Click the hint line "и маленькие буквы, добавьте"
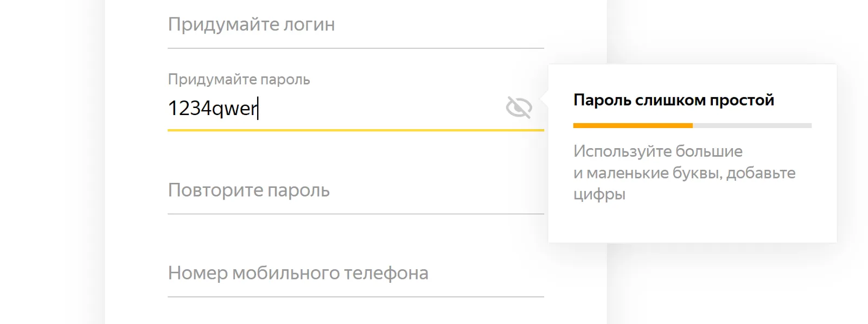 685,173
